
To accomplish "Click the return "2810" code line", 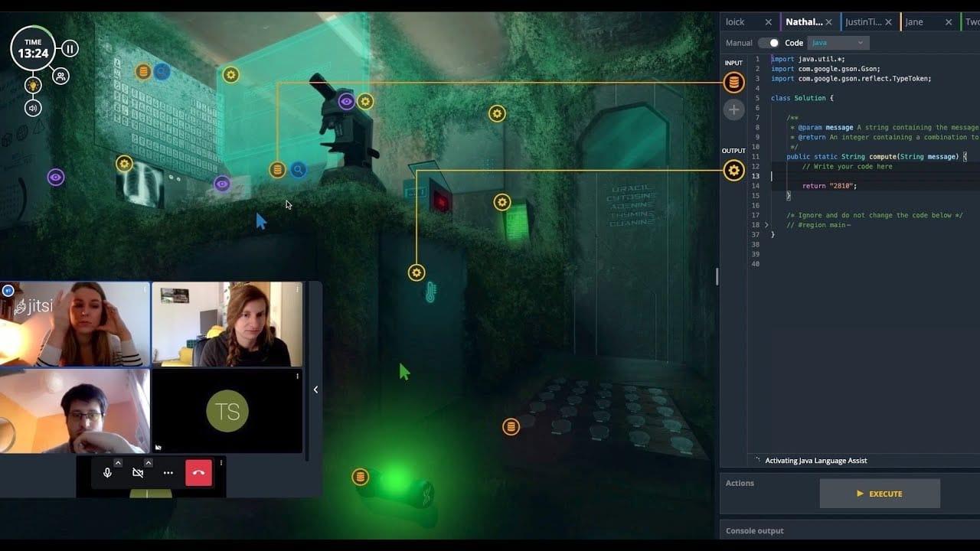I will pyautogui.click(x=829, y=186).
